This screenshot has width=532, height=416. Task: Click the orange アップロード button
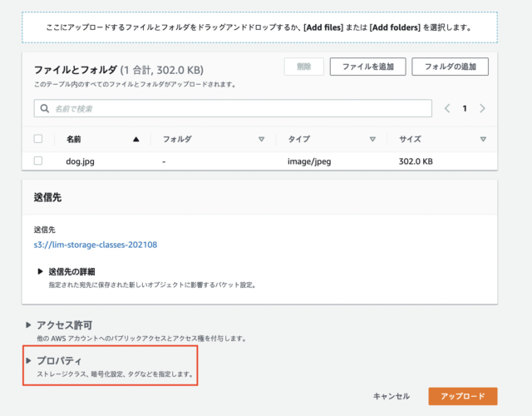click(x=463, y=396)
